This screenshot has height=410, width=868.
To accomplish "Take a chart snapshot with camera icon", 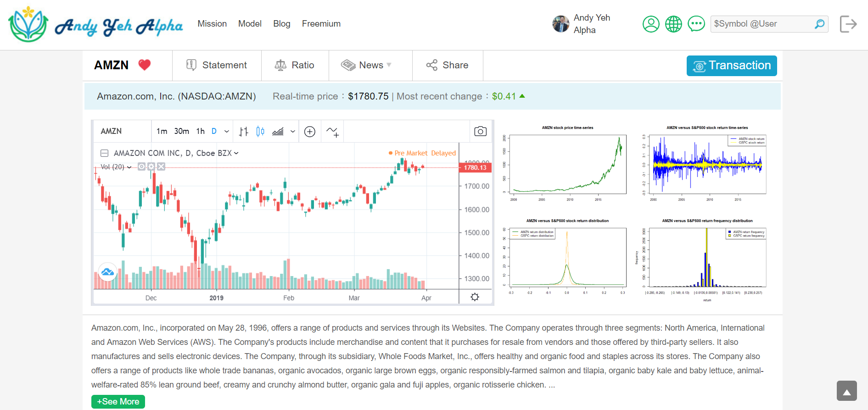I will [x=480, y=132].
